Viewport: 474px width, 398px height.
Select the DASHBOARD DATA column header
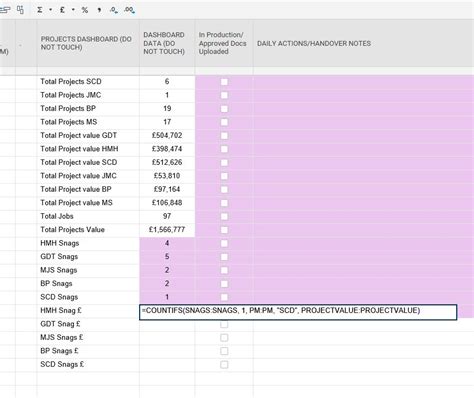167,43
